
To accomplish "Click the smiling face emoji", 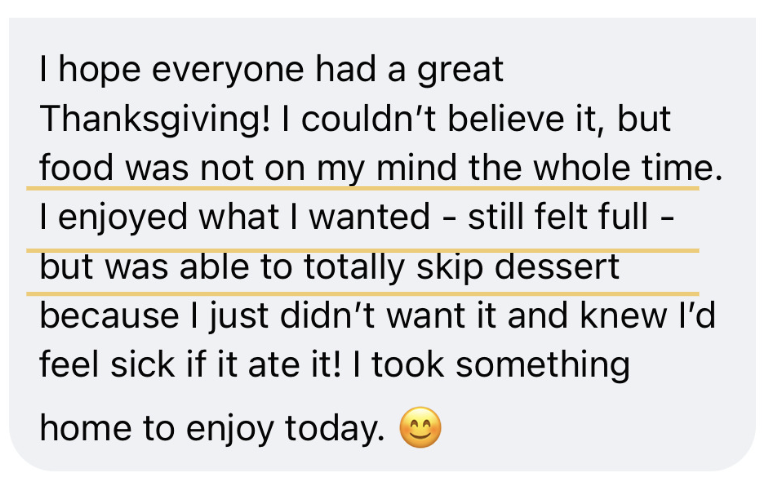I will [420, 429].
